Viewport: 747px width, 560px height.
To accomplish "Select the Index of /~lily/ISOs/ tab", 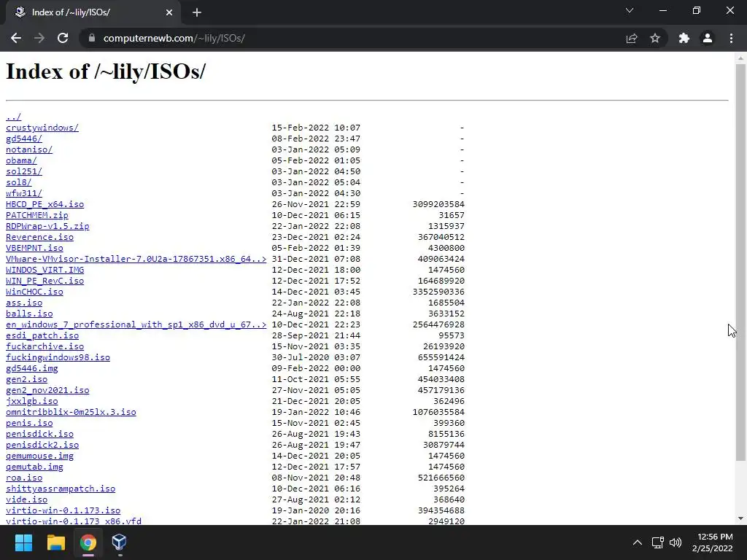I will (x=93, y=12).
